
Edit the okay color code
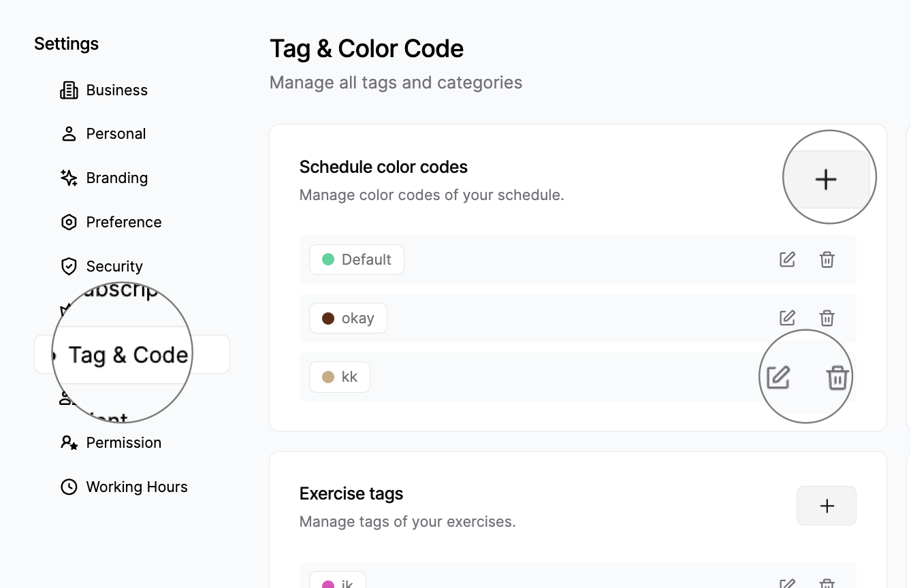click(787, 318)
